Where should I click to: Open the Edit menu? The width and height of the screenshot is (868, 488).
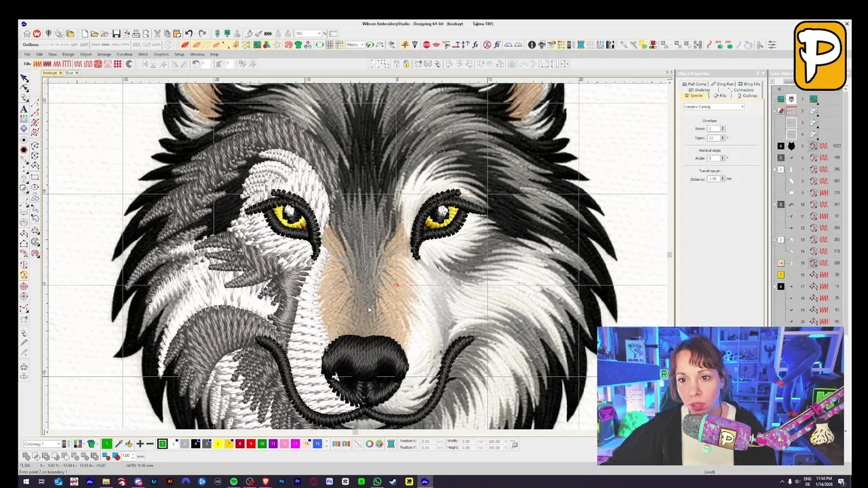tap(39, 54)
